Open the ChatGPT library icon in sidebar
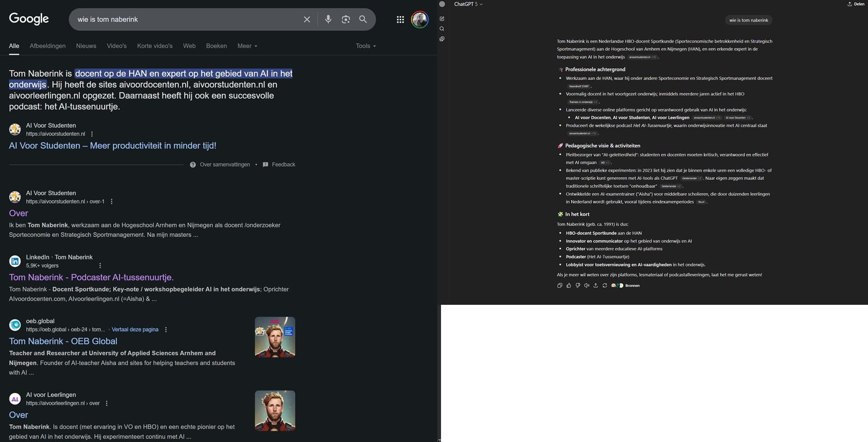The width and height of the screenshot is (868, 442). [x=442, y=39]
